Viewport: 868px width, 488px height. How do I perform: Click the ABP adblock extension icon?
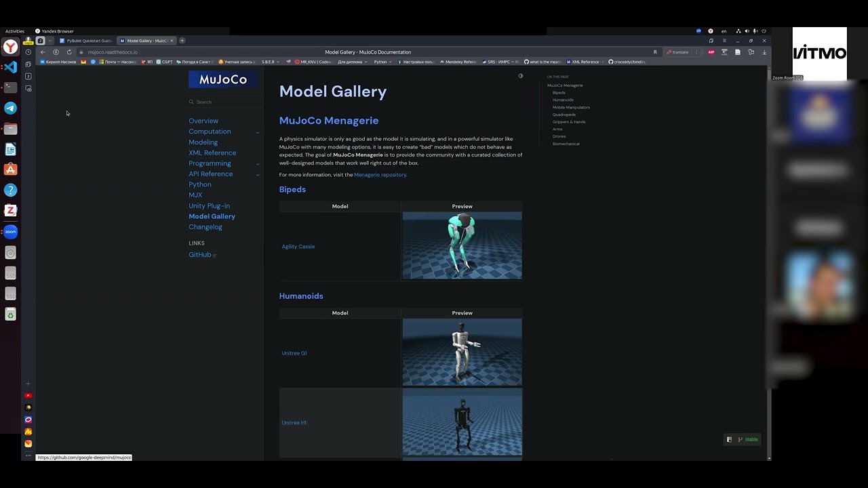(x=711, y=52)
